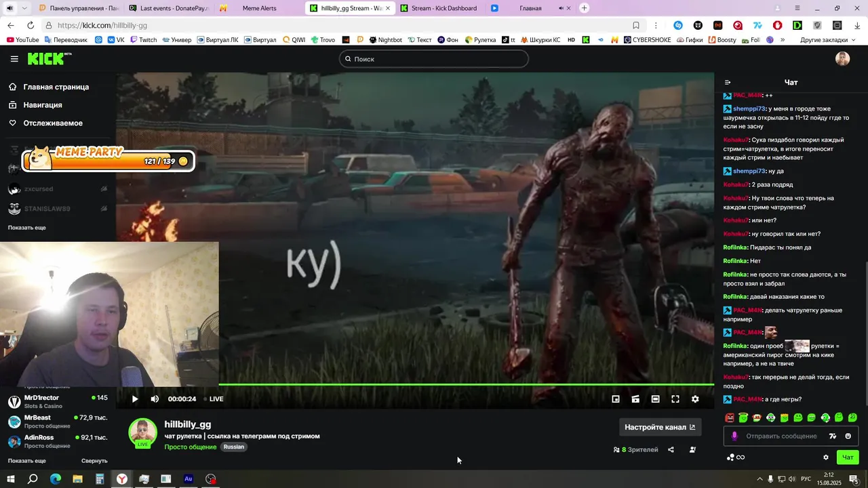Click the chat message input field
Image resolution: width=868 pixels, height=488 pixels.
tap(781, 436)
